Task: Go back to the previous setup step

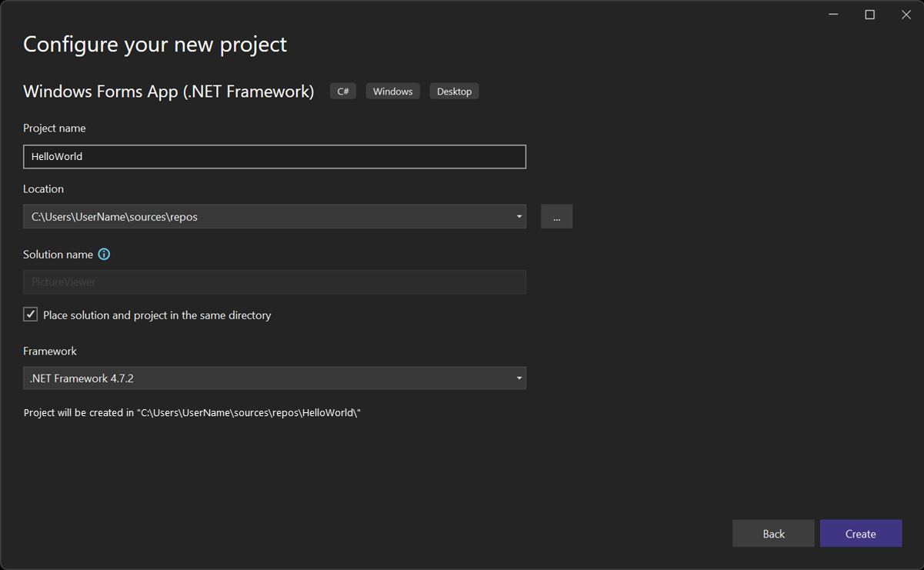Action: [772, 533]
